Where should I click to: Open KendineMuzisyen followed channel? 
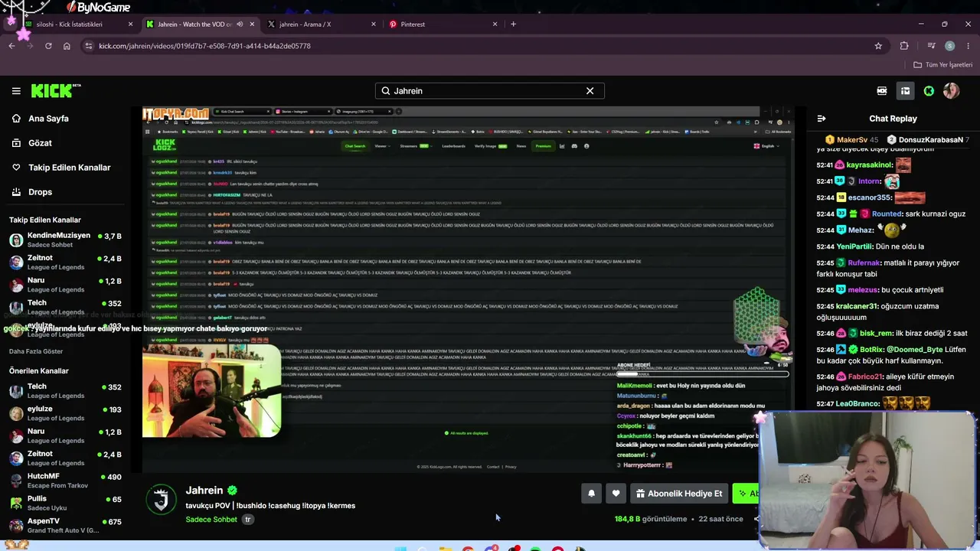[x=65, y=240]
